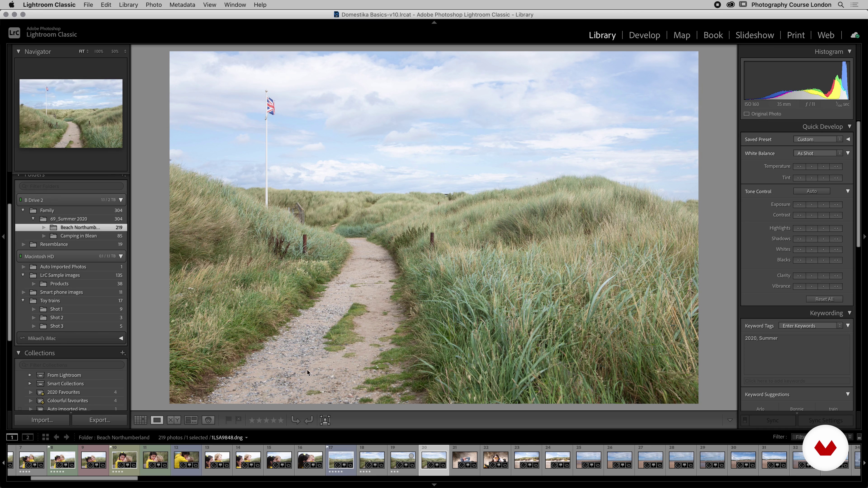Toggle Original Photo checkbox

pyautogui.click(x=747, y=114)
